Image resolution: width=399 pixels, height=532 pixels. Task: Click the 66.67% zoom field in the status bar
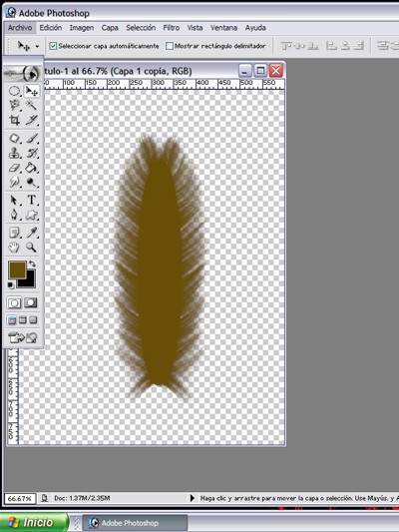(x=19, y=498)
